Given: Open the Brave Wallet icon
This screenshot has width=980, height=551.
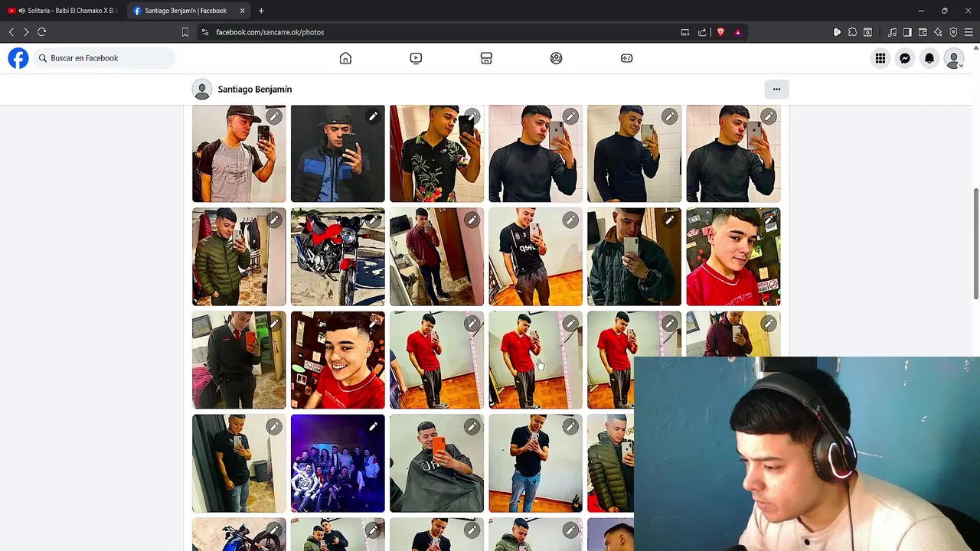Looking at the screenshot, I should click(x=923, y=32).
